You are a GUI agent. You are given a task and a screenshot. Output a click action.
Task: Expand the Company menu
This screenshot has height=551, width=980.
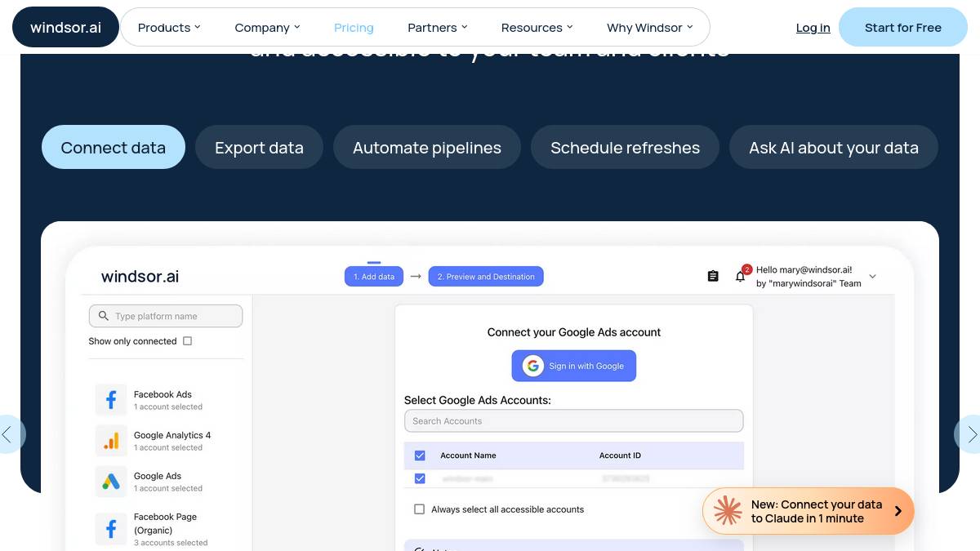coord(267,27)
